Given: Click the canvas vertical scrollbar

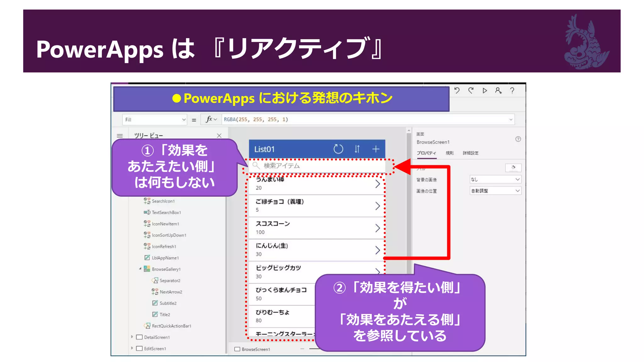Looking at the screenshot, I should pyautogui.click(x=409, y=201).
